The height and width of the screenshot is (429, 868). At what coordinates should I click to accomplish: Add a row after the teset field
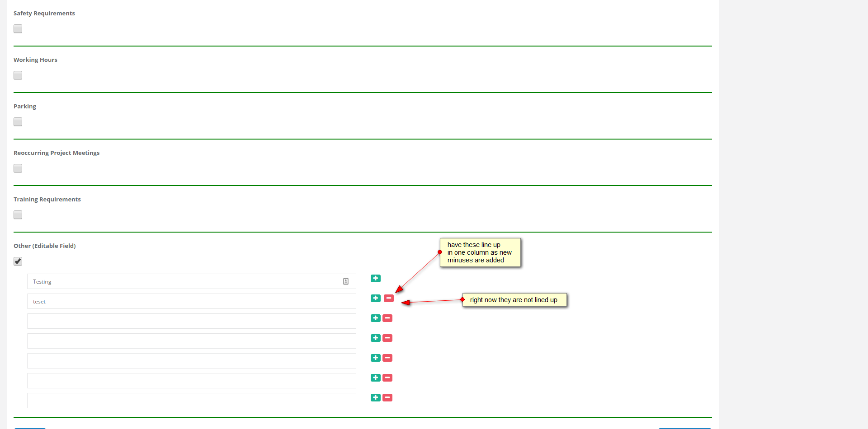376,298
